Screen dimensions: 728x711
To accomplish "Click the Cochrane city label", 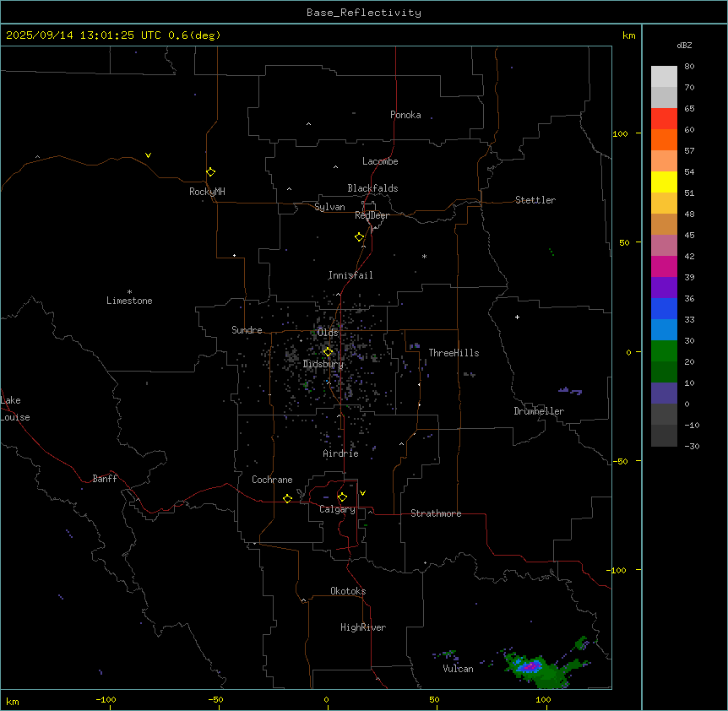I will tap(272, 480).
